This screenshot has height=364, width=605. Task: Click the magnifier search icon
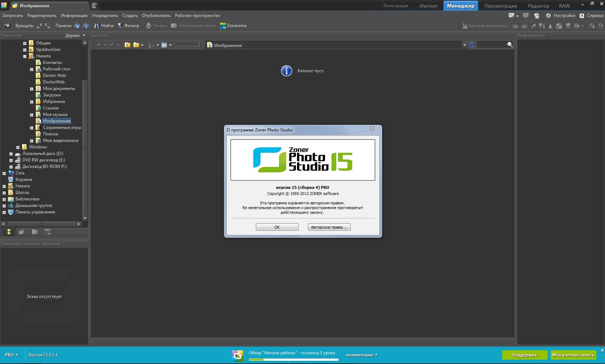point(510,45)
